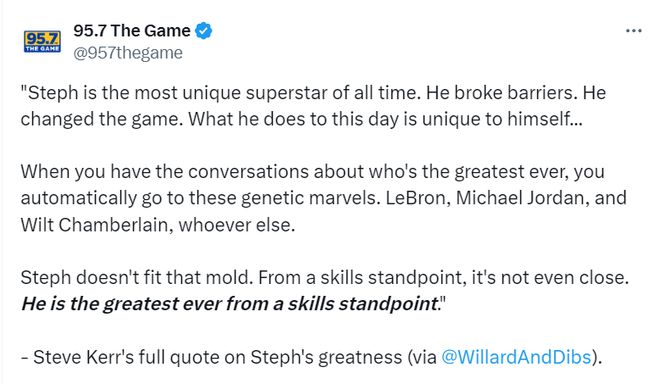Open the 95.7 The Game profile name
This screenshot has width=660, height=384.
132,31
